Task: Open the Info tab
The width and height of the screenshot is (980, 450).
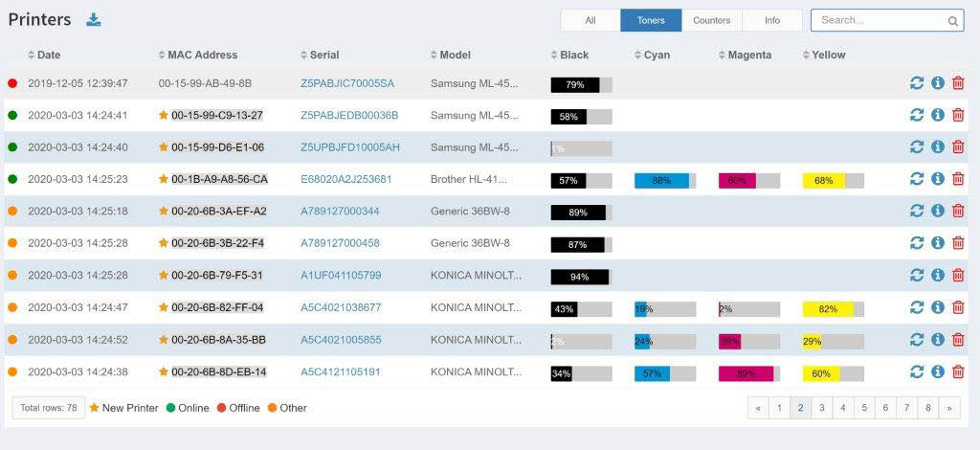Action: click(x=771, y=20)
